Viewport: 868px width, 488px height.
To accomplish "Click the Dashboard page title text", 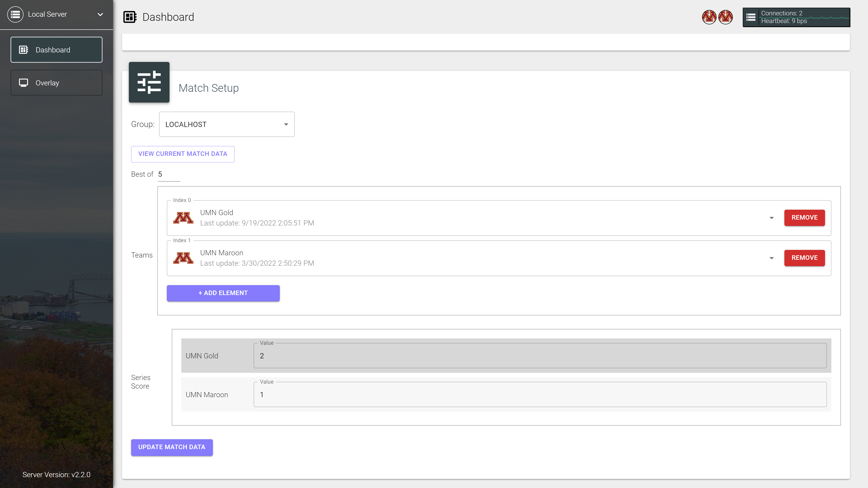I will coord(168,17).
